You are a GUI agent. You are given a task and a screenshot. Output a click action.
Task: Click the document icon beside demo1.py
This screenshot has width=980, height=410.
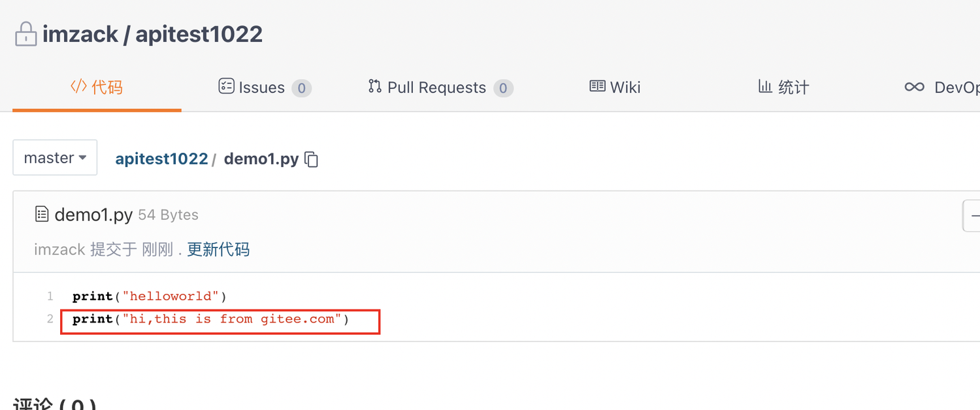click(42, 214)
